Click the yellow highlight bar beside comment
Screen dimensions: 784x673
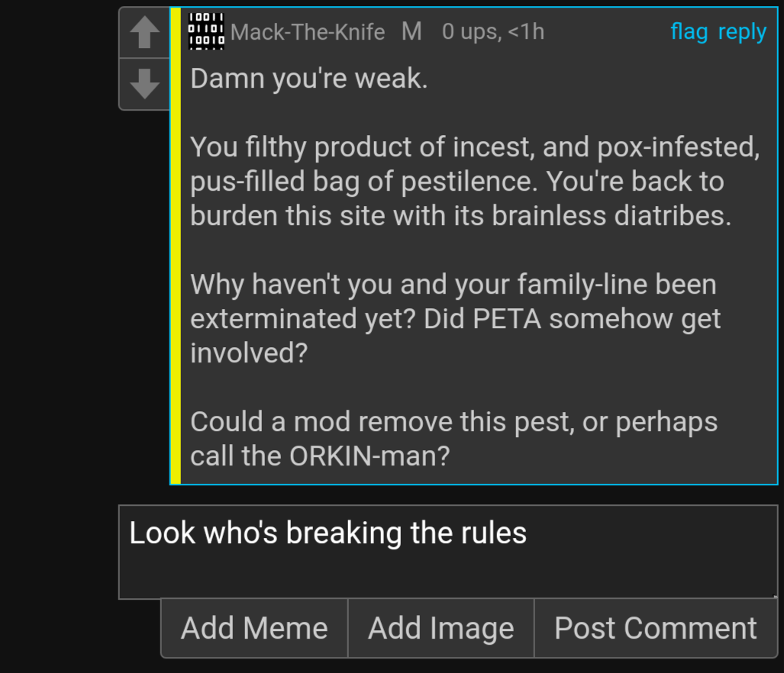coord(176,246)
